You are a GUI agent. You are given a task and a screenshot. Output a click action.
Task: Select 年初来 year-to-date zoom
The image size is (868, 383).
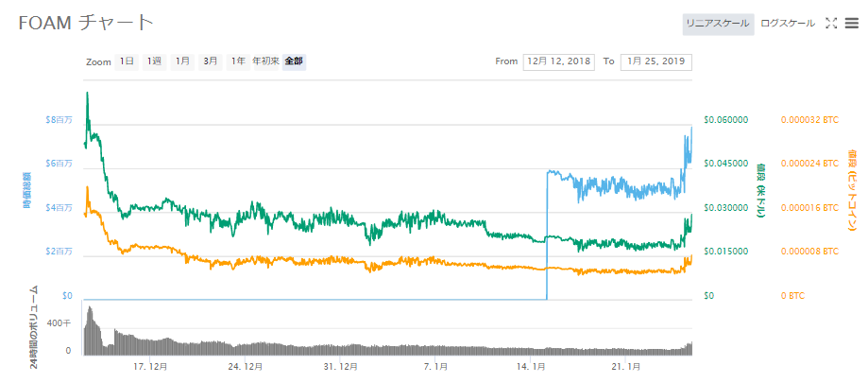point(264,61)
